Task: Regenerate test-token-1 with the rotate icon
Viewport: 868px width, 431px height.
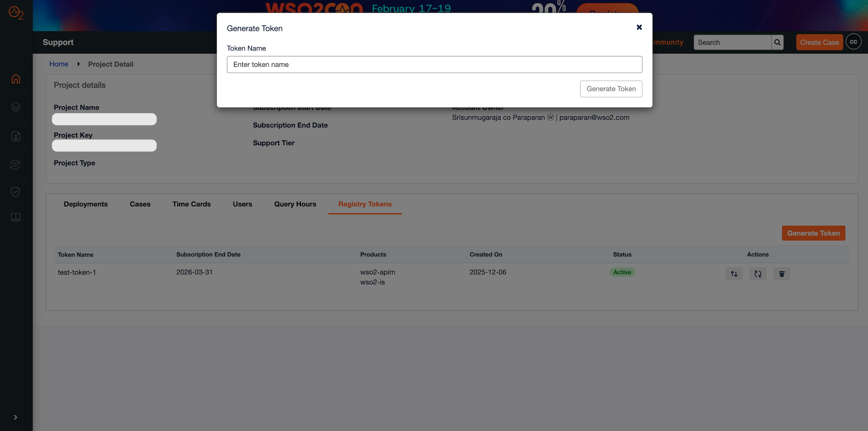Action: (757, 273)
